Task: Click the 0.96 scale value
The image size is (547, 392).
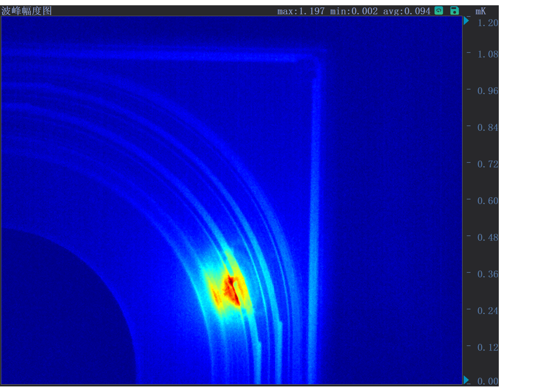Action: point(488,91)
